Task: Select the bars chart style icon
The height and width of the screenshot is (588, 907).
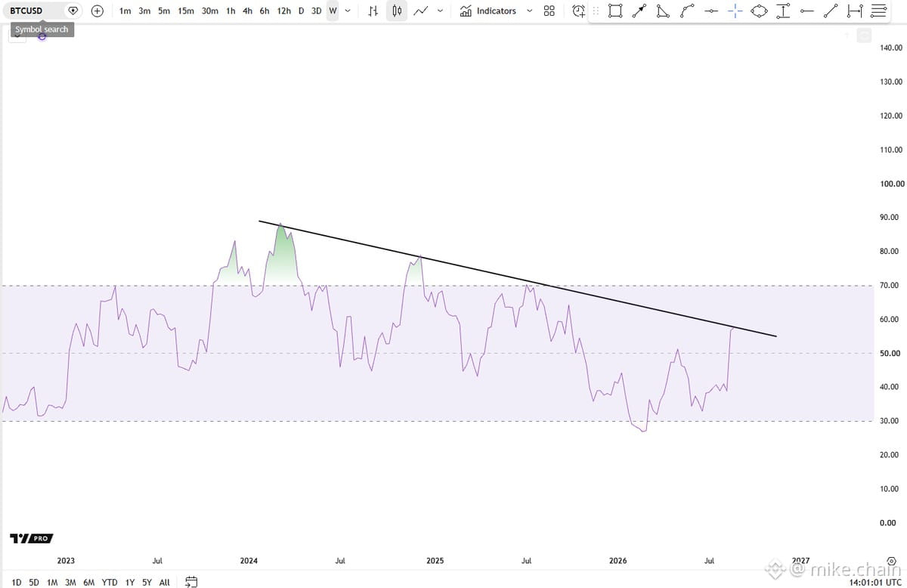Action: [373, 11]
